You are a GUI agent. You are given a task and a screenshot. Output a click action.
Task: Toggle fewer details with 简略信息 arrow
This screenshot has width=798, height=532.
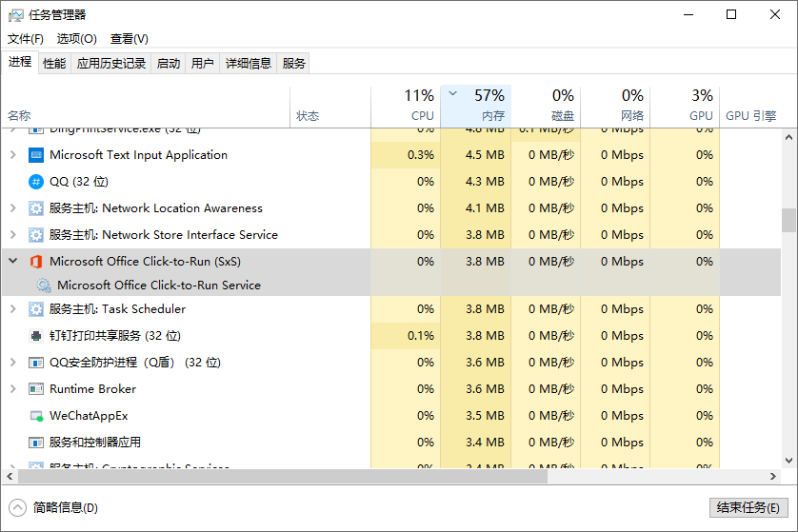[x=17, y=507]
